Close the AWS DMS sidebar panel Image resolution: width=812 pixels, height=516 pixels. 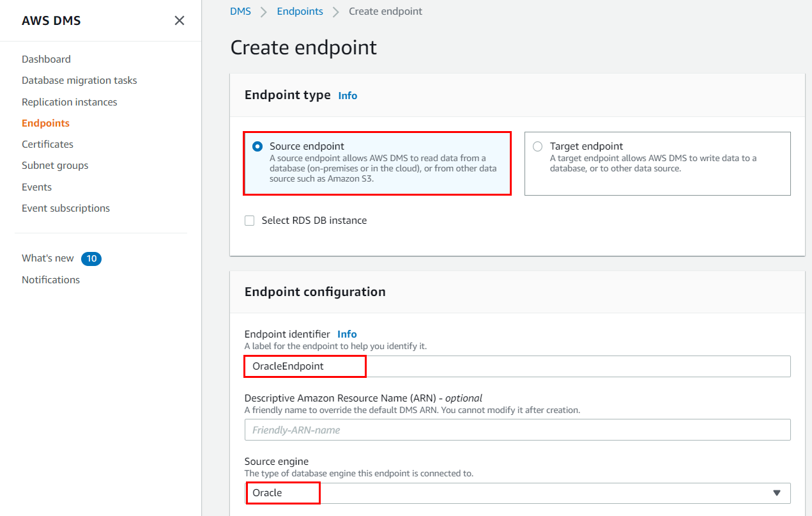[x=180, y=20]
